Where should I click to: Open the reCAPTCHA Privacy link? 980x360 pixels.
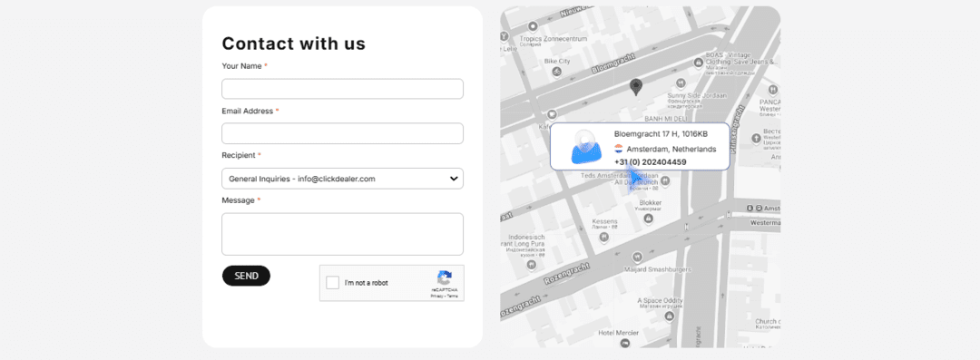click(x=436, y=297)
